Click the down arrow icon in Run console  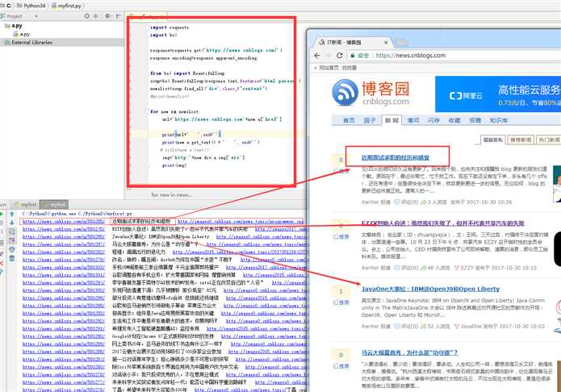[12, 223]
